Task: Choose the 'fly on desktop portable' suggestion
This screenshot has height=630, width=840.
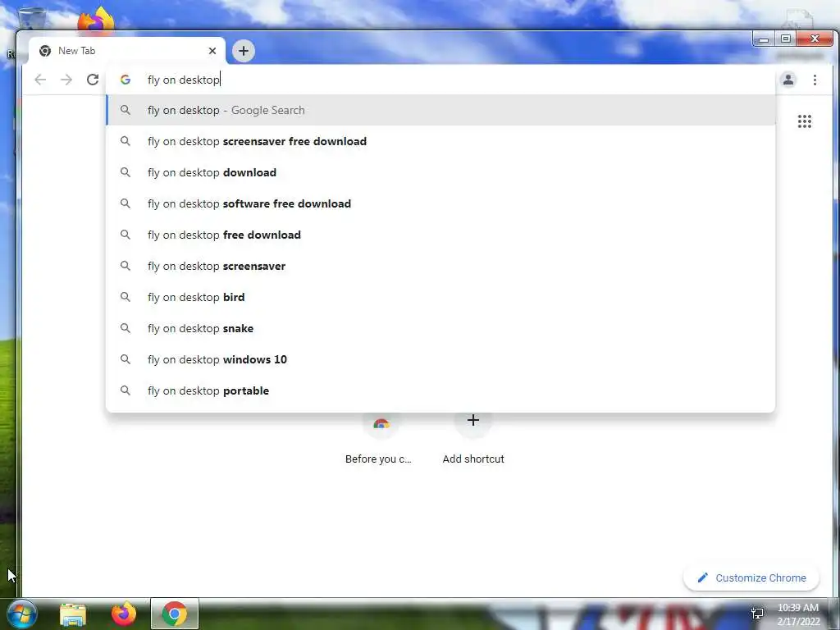Action: [441, 390]
